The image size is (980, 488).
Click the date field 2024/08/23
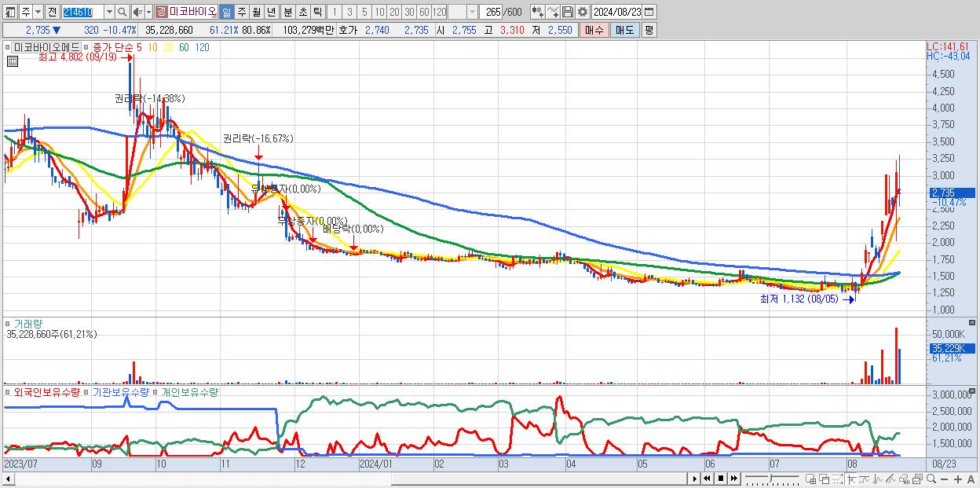(616, 13)
